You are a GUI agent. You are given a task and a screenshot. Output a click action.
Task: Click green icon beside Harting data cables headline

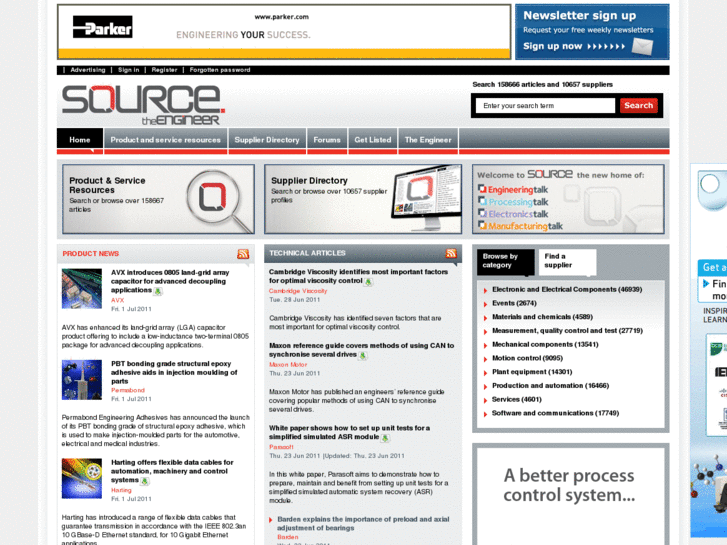pyautogui.click(x=145, y=481)
